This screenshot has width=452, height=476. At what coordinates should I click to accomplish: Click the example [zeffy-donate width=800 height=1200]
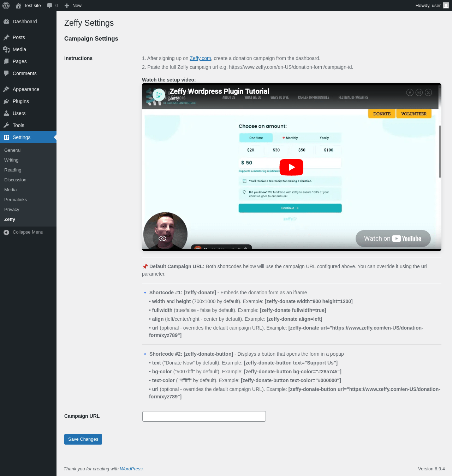click(309, 301)
